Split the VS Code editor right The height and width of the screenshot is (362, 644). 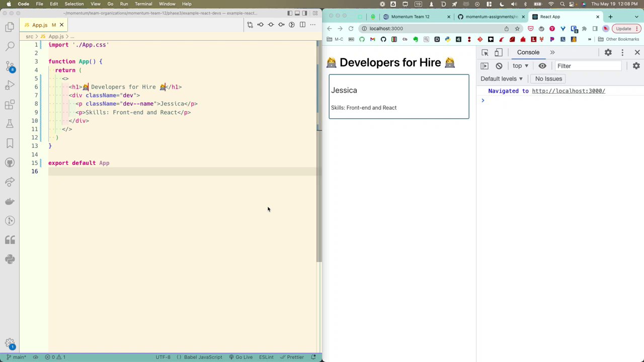pos(302,25)
